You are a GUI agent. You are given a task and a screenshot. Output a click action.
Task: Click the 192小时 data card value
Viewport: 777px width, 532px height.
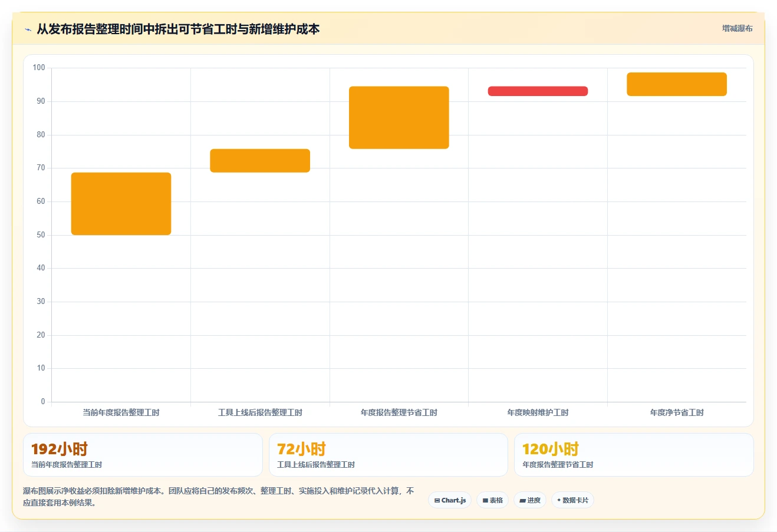60,449
